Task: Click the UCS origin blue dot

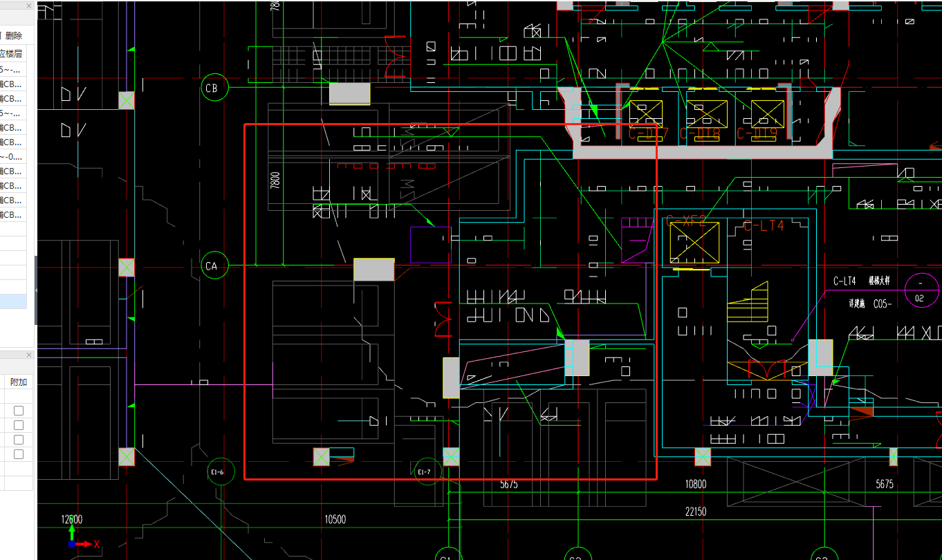Action: [72, 544]
